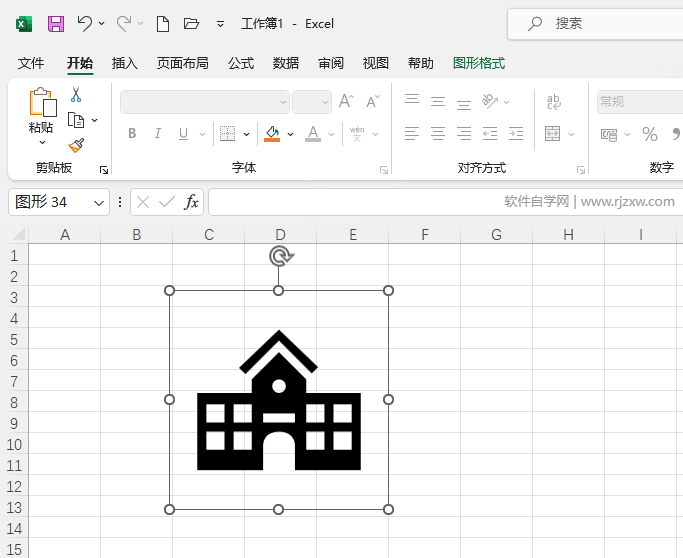Toggle Bottom Align in alignment group
Image resolution: width=683 pixels, height=558 pixels.
pos(464,104)
